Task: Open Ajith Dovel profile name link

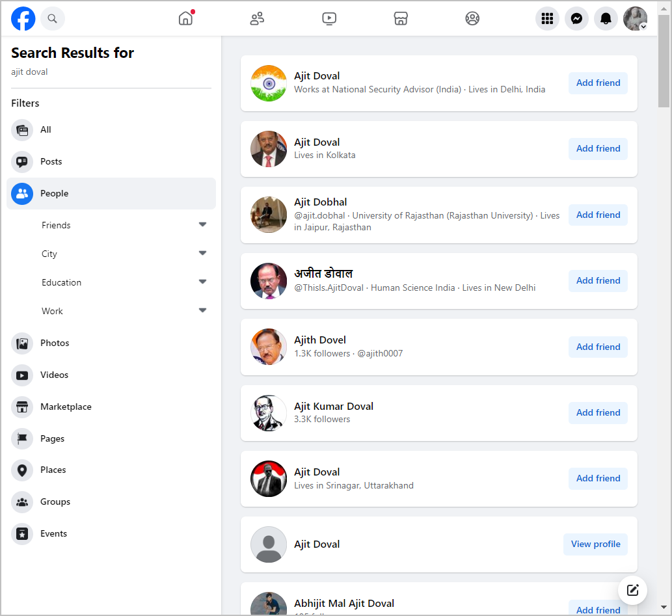Action: [x=319, y=340]
